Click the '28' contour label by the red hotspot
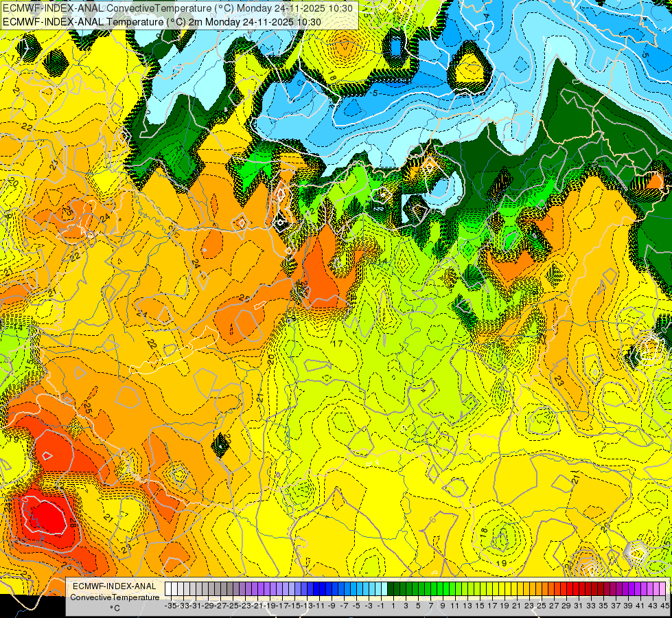 73,523
